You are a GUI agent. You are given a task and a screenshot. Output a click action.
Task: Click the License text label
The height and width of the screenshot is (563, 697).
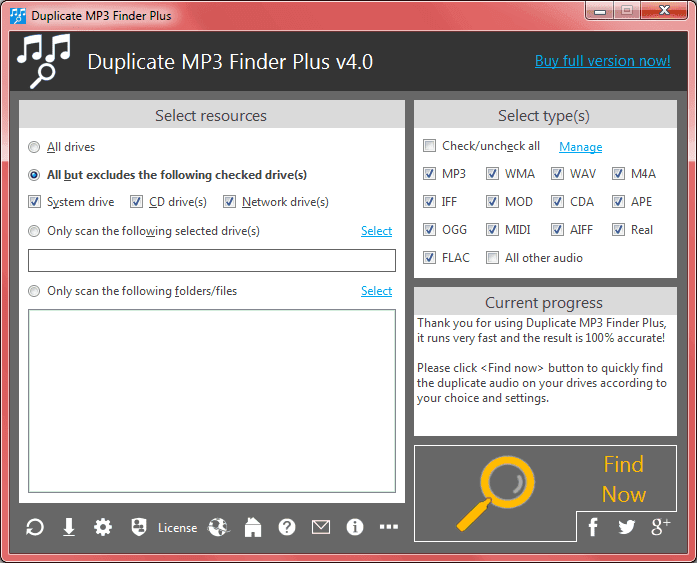[177, 528]
